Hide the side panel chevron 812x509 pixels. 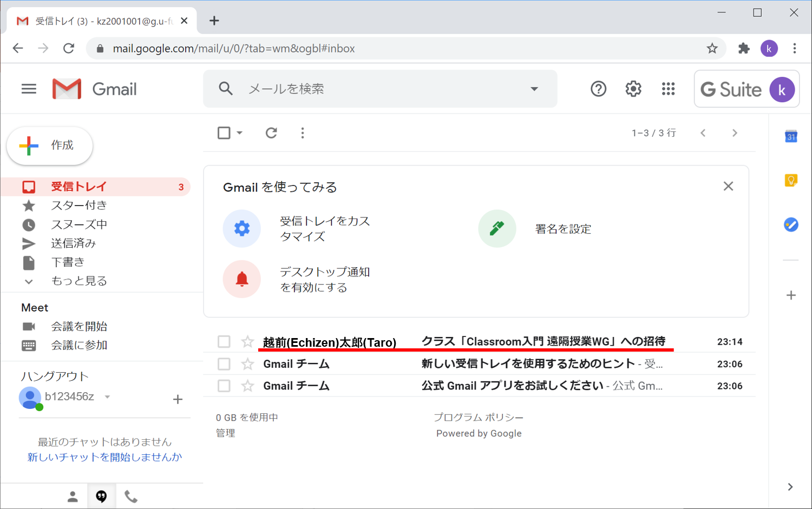[790, 487]
